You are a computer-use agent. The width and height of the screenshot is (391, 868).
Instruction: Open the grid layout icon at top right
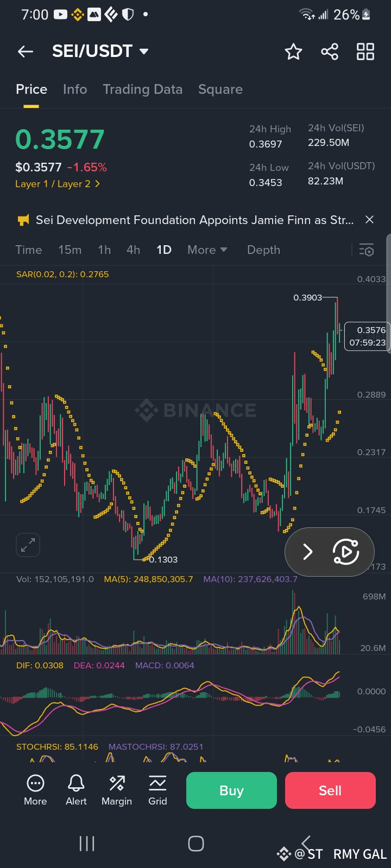pyautogui.click(x=365, y=52)
